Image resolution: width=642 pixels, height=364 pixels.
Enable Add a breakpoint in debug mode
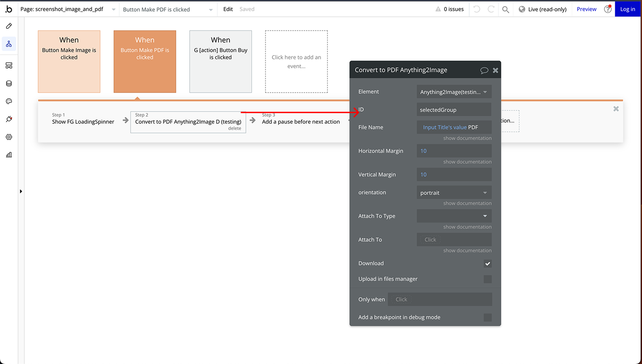487,317
